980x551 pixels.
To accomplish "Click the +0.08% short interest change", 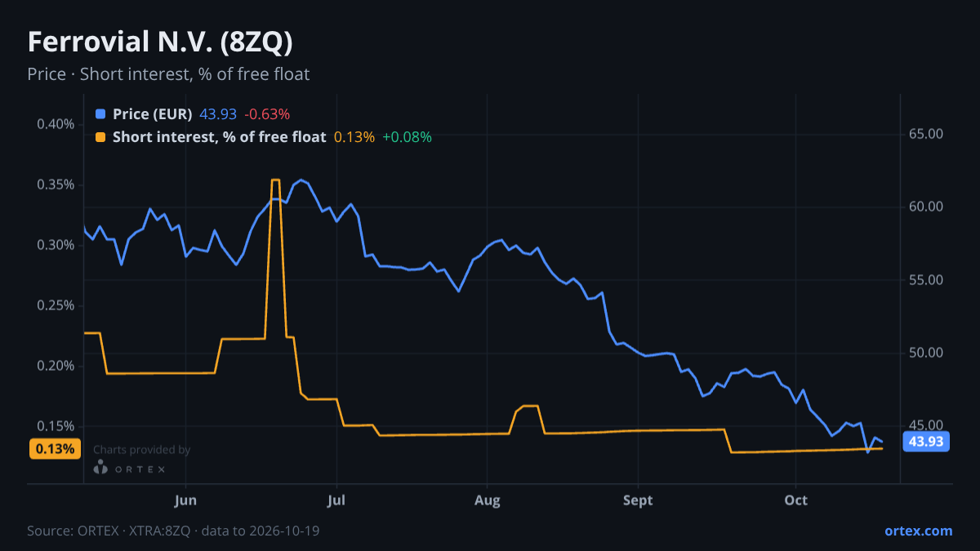I will (x=407, y=137).
